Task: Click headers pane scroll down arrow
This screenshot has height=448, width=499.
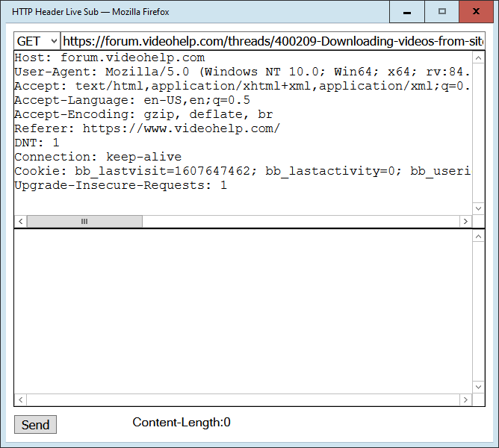Action: coord(478,208)
